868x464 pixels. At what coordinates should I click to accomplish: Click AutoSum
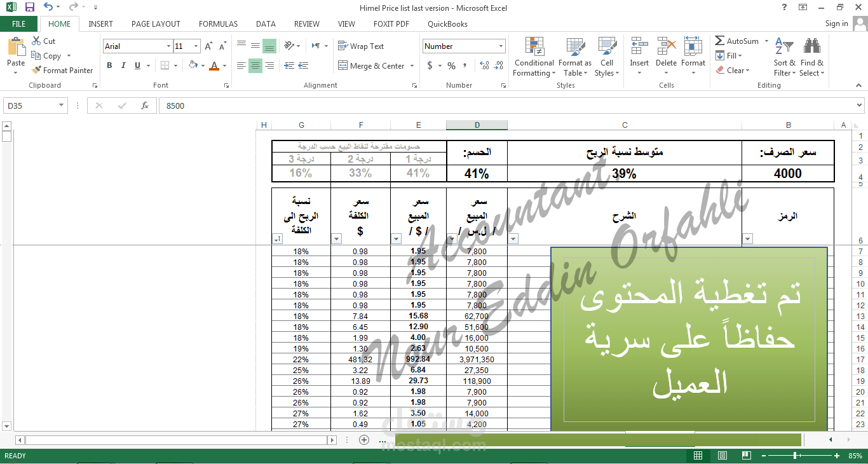pos(736,41)
